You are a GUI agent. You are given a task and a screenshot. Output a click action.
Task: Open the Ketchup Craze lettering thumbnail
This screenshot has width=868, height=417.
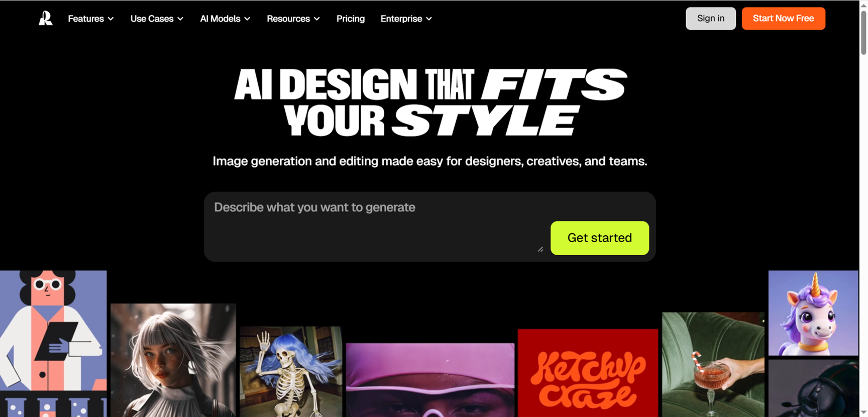pos(588,373)
